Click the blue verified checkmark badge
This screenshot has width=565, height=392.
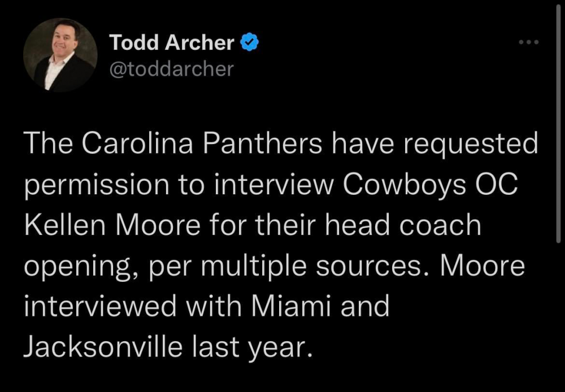(x=250, y=42)
